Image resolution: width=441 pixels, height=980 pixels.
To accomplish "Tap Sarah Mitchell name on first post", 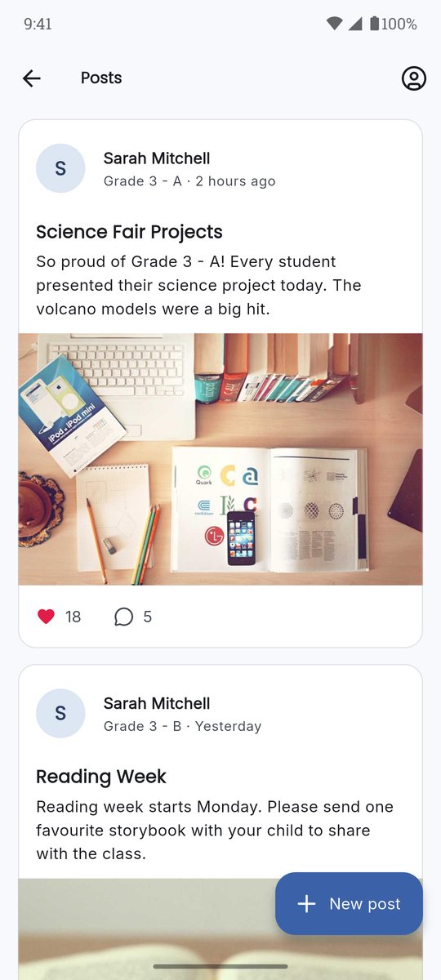I will point(157,158).
